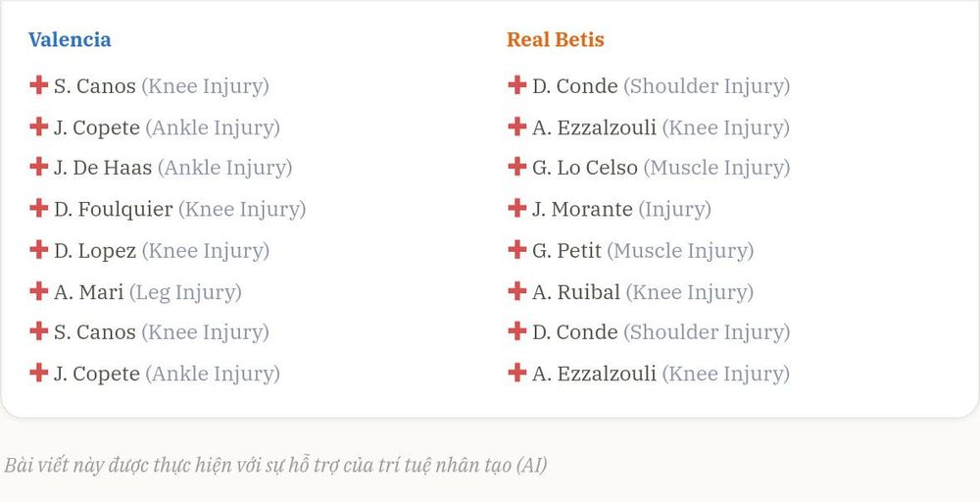The image size is (980, 502).
Task: Open the Real Betis team heading
Action: pyautogui.click(x=556, y=39)
